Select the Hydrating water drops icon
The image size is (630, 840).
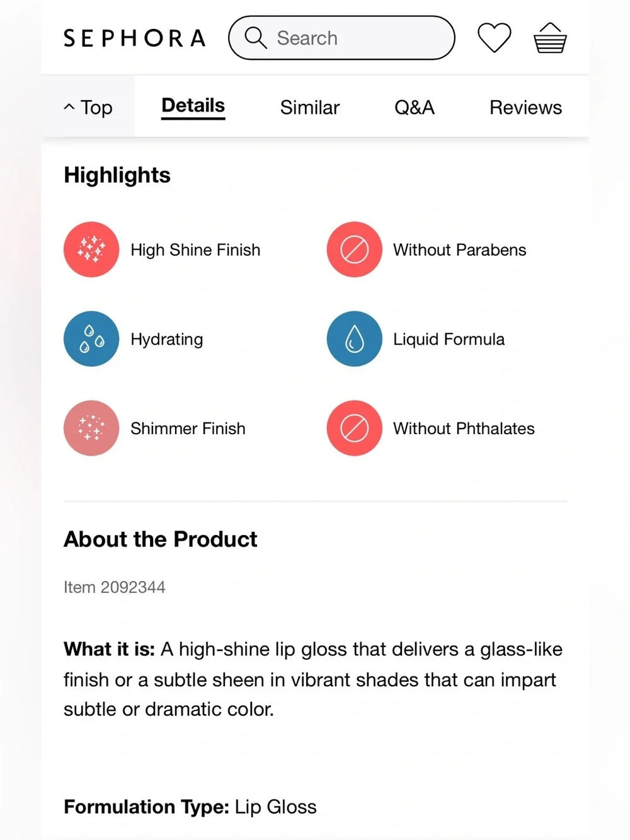click(x=91, y=339)
